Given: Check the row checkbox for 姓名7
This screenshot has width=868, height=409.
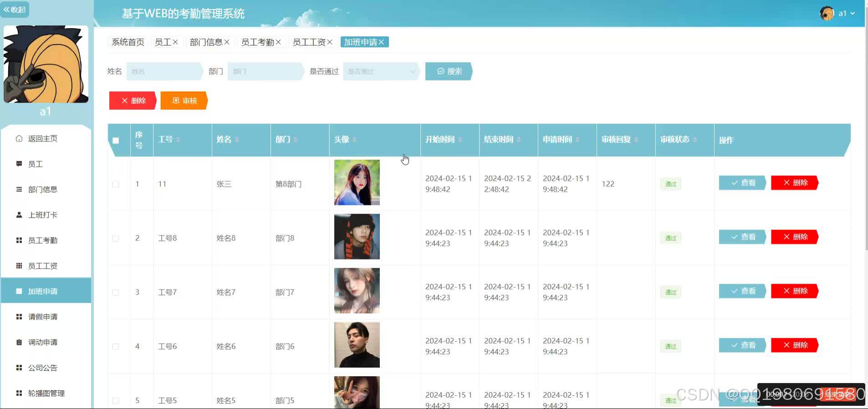Looking at the screenshot, I should tap(116, 292).
